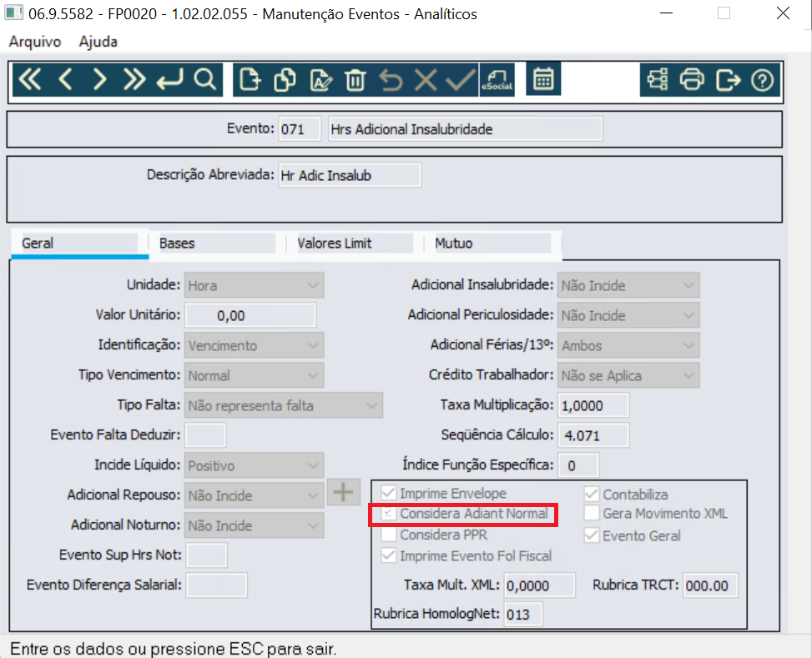Open the Arquivo menu
The width and height of the screenshot is (812, 658).
pos(35,42)
